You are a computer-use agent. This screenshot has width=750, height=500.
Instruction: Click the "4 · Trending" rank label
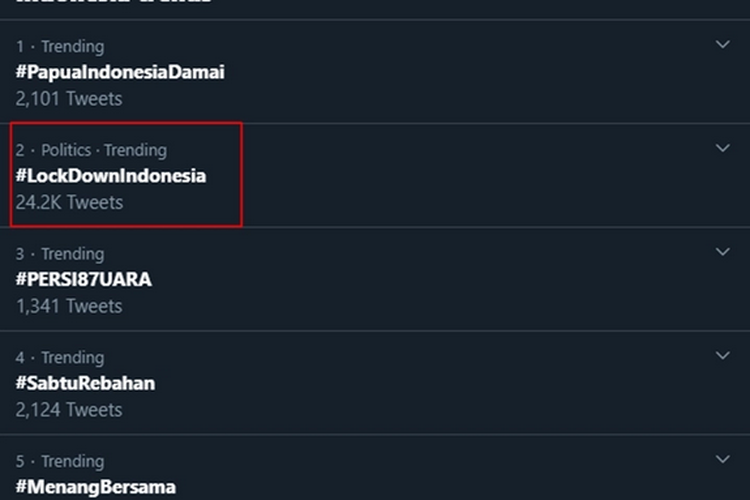[60, 357]
